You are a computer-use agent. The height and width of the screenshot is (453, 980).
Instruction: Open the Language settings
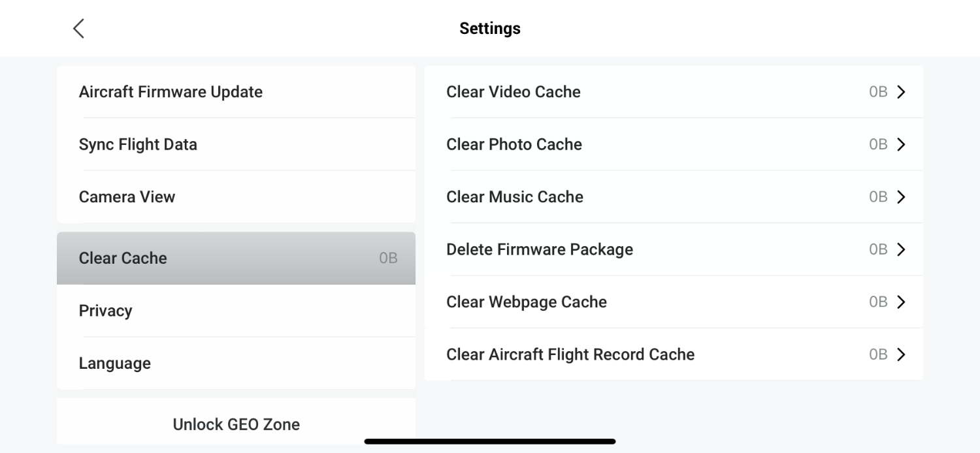coord(114,363)
